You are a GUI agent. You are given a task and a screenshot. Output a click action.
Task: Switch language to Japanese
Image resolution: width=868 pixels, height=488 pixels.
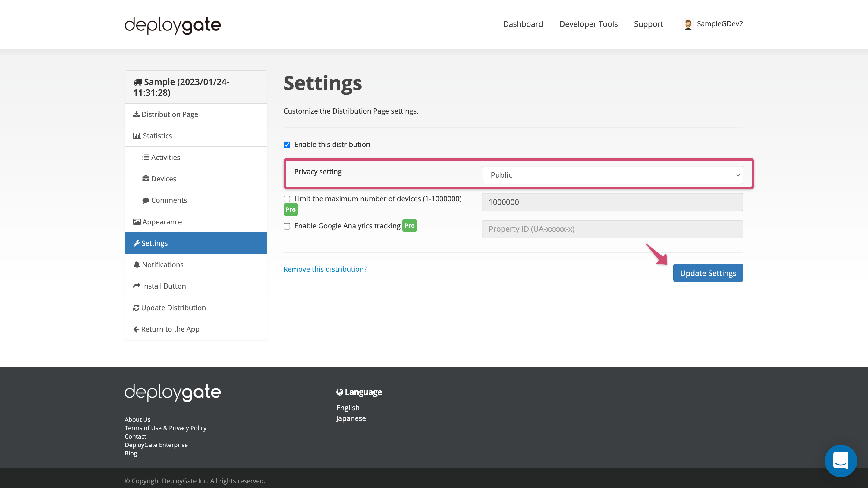pyautogui.click(x=351, y=418)
